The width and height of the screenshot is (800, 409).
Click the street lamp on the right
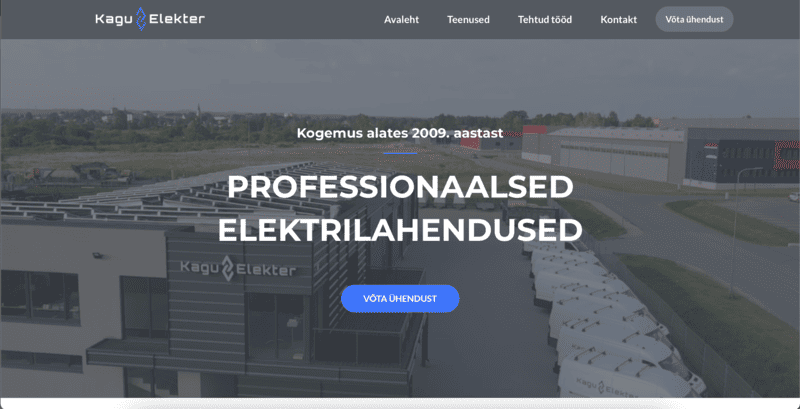point(738,231)
